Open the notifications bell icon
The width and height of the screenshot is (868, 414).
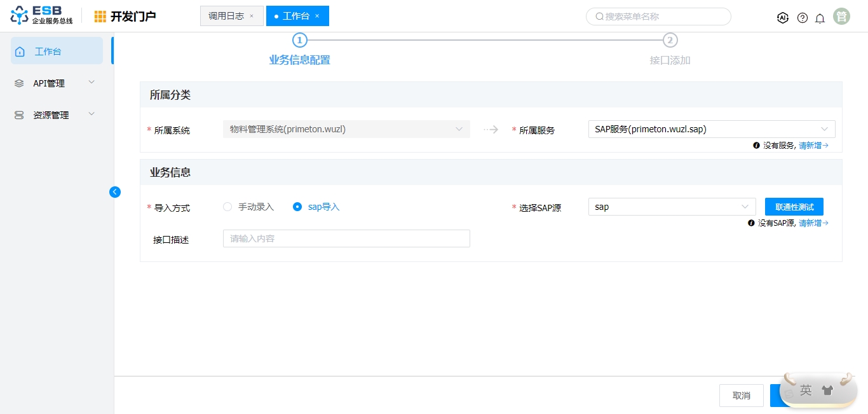click(820, 18)
